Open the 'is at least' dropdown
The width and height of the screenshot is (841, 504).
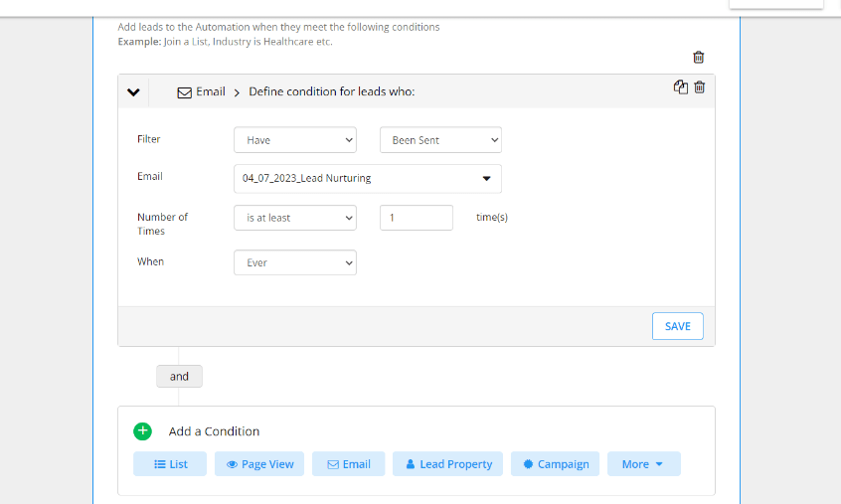[295, 218]
